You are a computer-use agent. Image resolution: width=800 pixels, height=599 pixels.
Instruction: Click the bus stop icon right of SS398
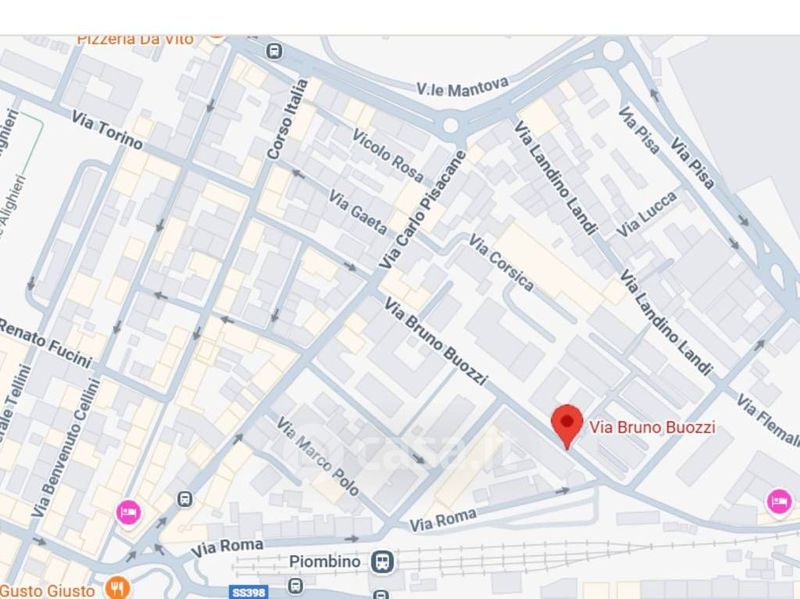[295, 585]
